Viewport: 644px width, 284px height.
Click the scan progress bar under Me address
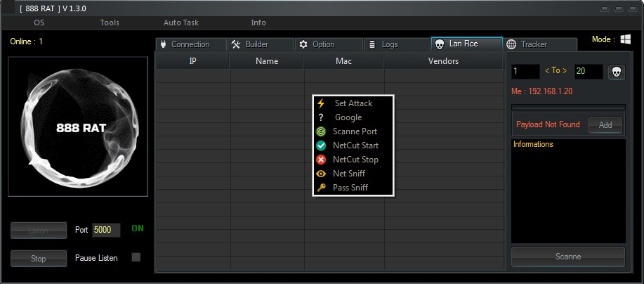point(568,108)
